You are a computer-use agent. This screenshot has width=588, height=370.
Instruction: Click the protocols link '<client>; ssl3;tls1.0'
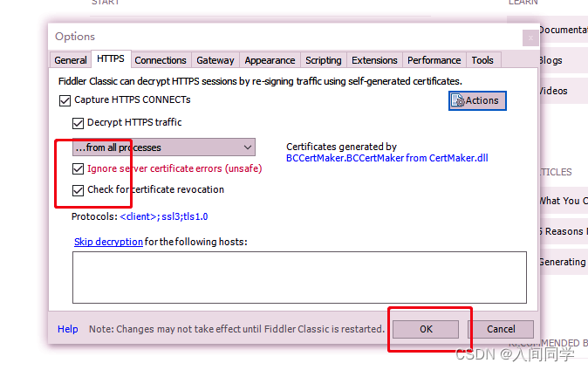click(164, 216)
